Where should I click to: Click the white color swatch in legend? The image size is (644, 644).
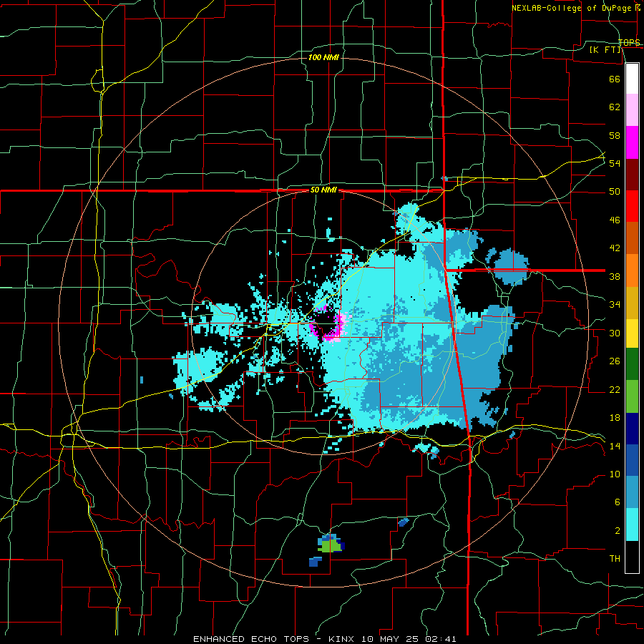click(632, 79)
